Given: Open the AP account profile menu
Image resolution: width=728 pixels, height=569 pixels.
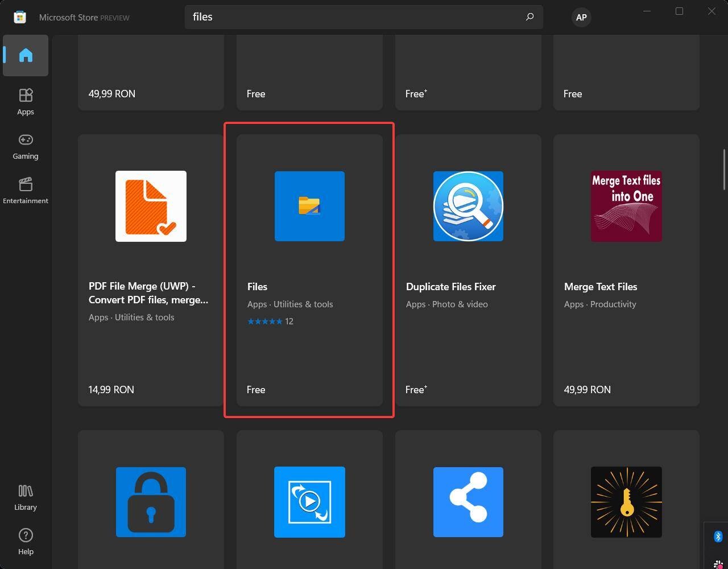Looking at the screenshot, I should (581, 17).
